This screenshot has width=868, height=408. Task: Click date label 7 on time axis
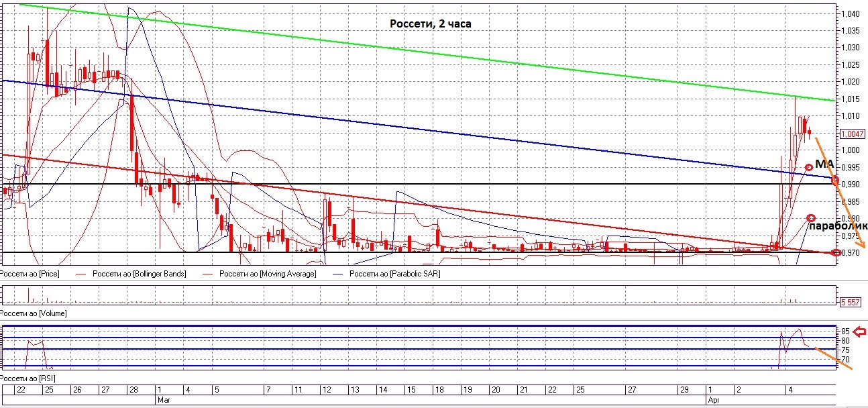tap(268, 390)
